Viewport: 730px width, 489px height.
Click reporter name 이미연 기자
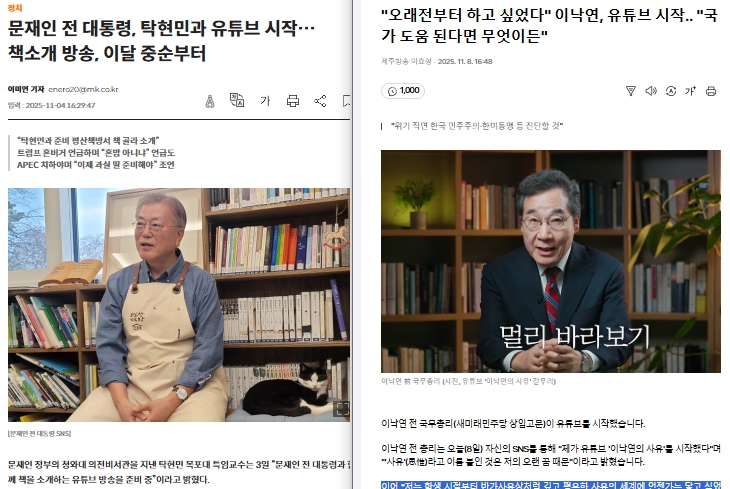pos(26,89)
